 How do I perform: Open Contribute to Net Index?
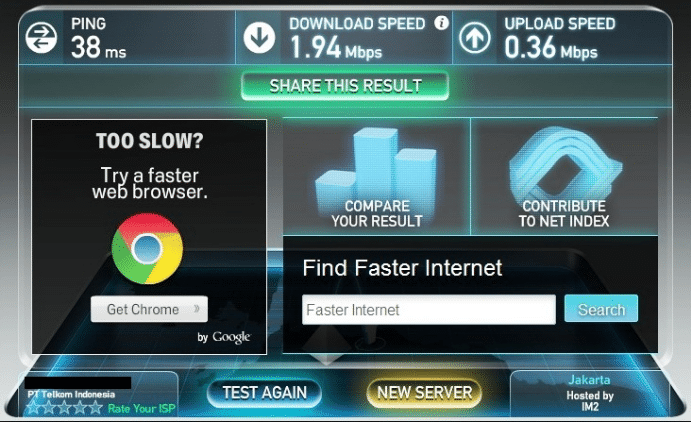(x=564, y=214)
